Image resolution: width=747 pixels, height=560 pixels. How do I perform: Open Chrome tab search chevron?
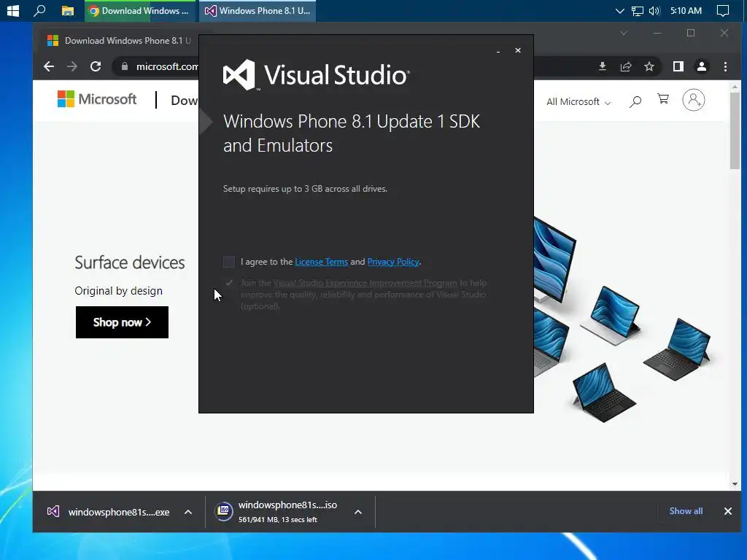(x=624, y=33)
